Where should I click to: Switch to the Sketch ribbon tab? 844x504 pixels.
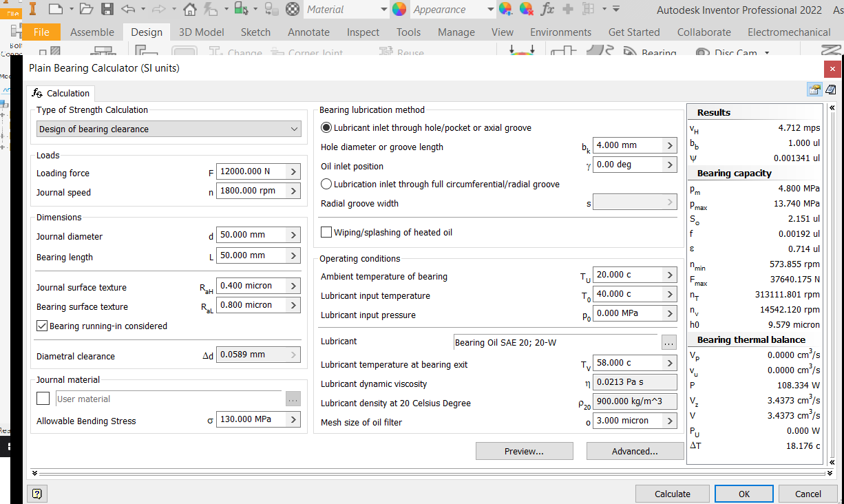(x=255, y=32)
